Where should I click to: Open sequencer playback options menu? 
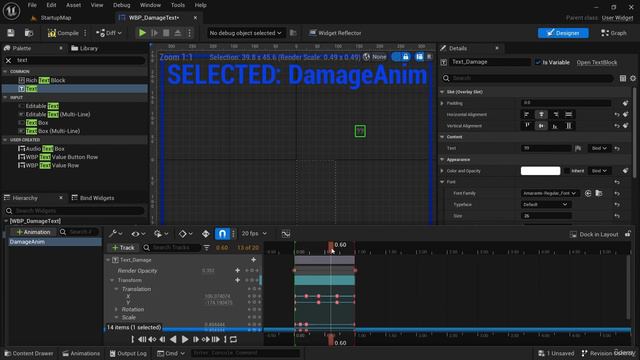pos(160,233)
